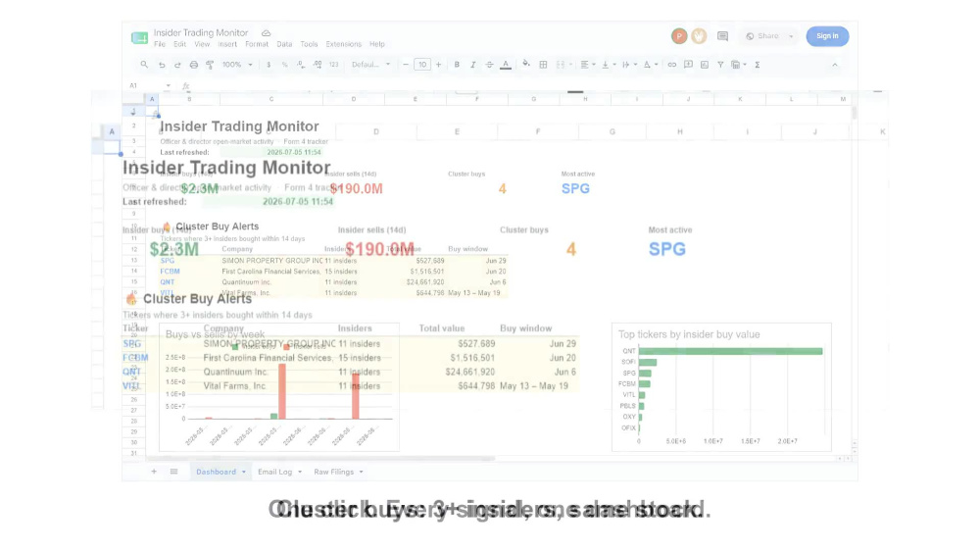Decrease decimal places

(x=301, y=65)
